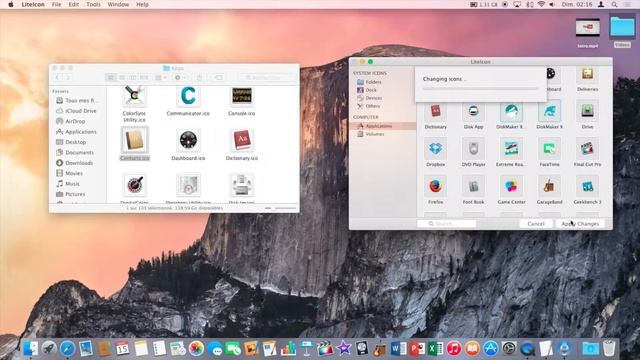This screenshot has width=640, height=360.
Task: Select the Dictionary app icon in LiteIcon
Action: [436, 111]
